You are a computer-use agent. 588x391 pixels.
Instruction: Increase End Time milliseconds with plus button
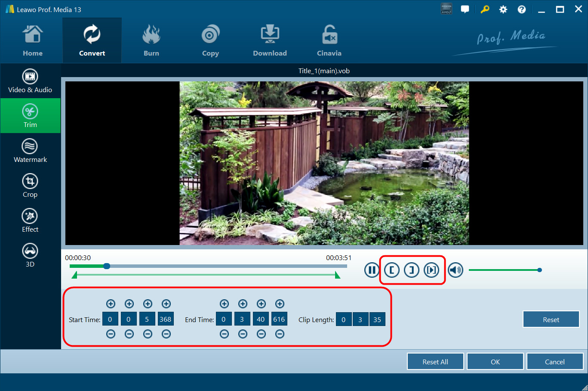click(x=280, y=304)
